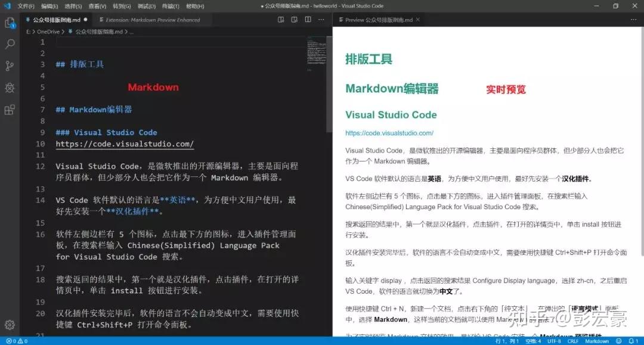644x345 pixels.
Task: Change line ending via CRLF in status bar
Action: 573,341
